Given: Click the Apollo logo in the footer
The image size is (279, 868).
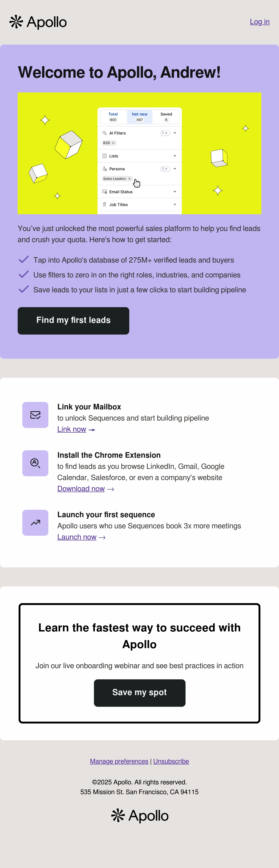Looking at the screenshot, I should pyautogui.click(x=140, y=815).
